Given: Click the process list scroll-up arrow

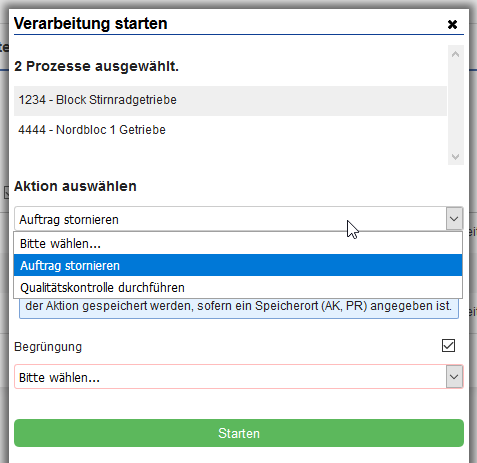Looking at the screenshot, I should 455,54.
